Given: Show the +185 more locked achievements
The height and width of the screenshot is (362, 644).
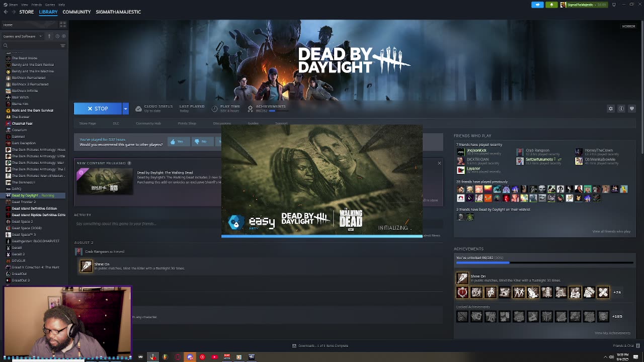Looking at the screenshot, I should pos(617,316).
